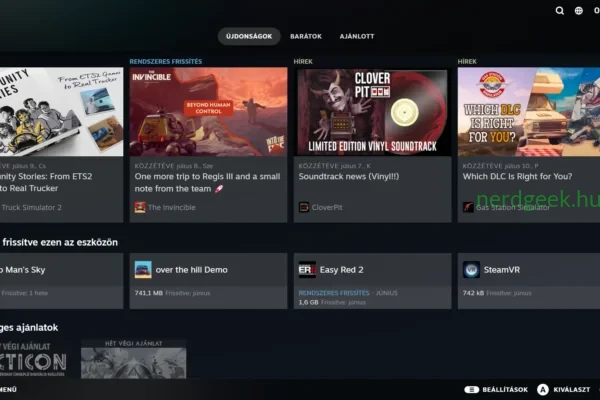Switch to the Újdonságok tab

click(x=249, y=36)
